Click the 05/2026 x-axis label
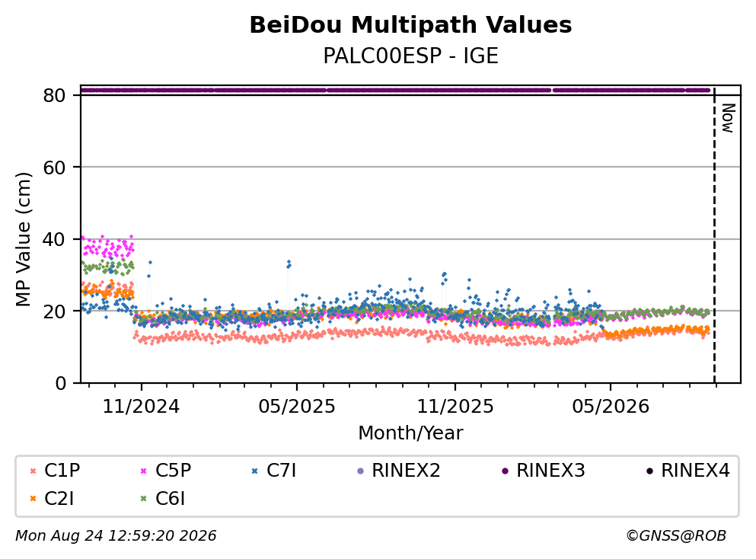This screenshot has height=559, width=756. point(611,407)
